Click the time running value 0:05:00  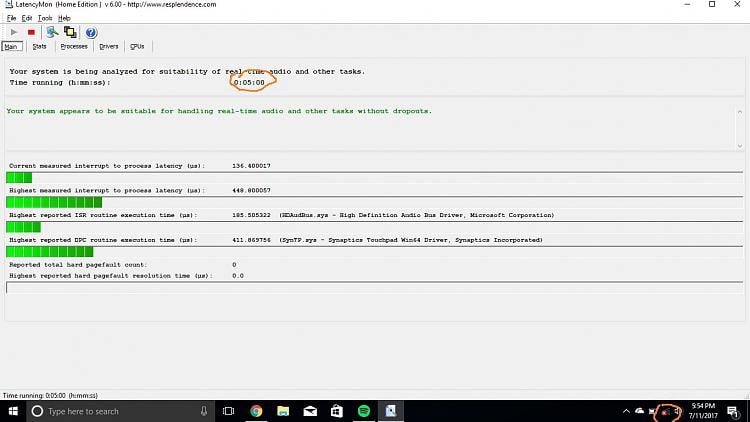tap(249, 83)
